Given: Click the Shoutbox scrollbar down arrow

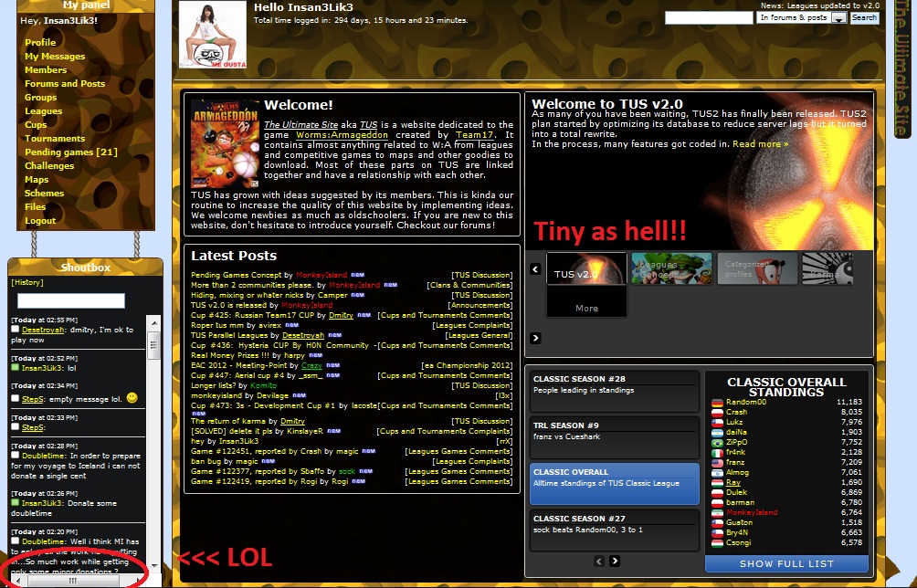Looking at the screenshot, I should pos(154,565).
